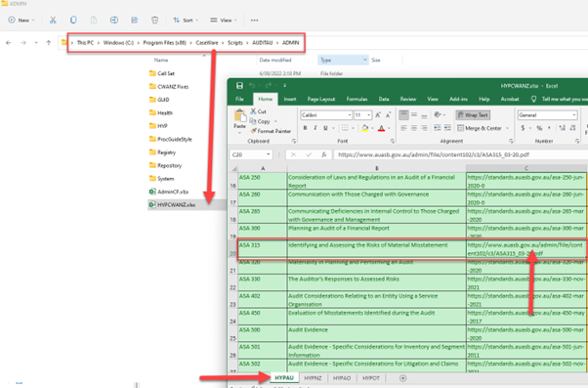Add a new sheet with the plus icon

click(x=402, y=378)
